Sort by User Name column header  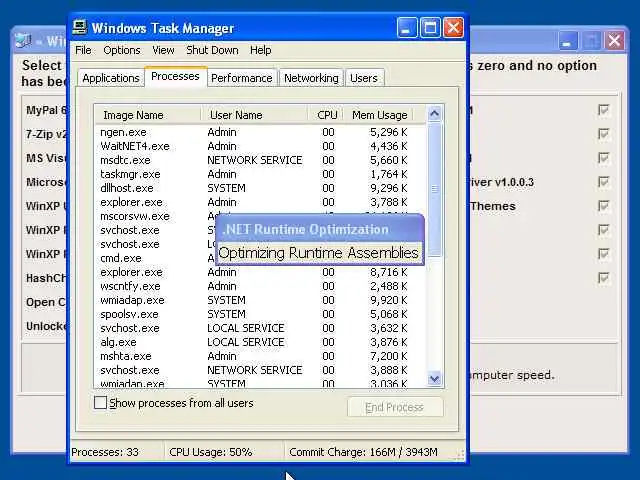[x=254, y=115]
